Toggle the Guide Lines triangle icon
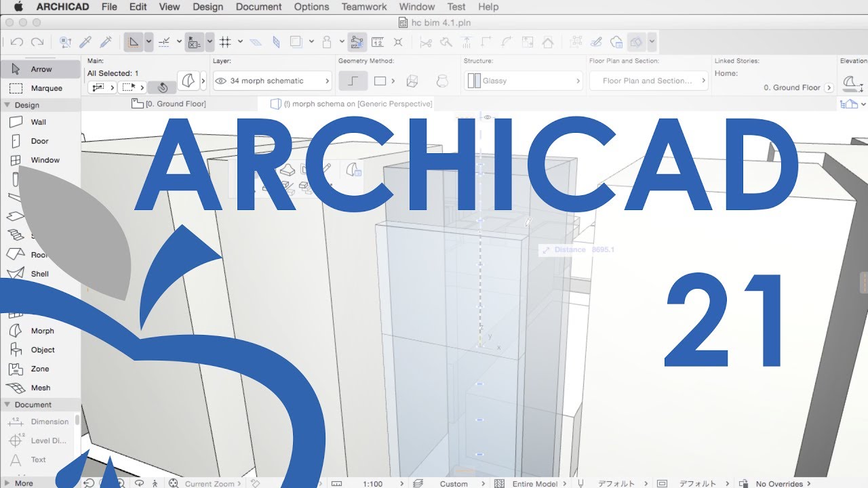Screen dimensions: 868x488 tap(134, 42)
